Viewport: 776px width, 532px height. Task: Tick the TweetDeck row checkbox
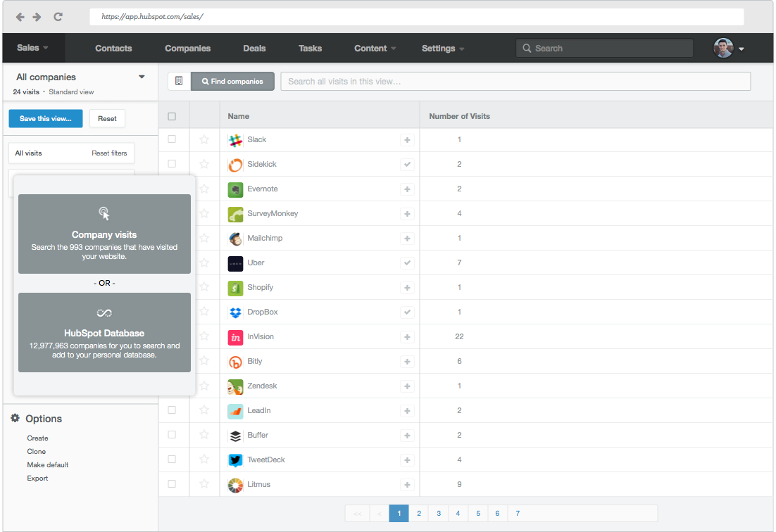tap(172, 460)
